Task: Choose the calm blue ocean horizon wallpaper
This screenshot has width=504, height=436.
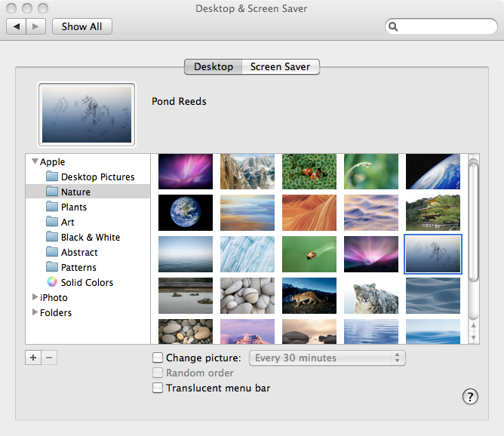Action: [x=186, y=254]
